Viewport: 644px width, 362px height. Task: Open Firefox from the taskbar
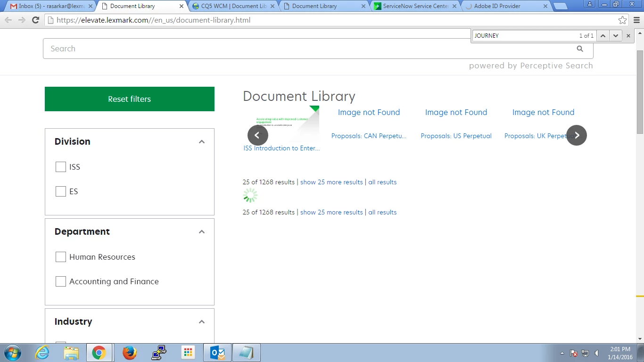[129, 353]
